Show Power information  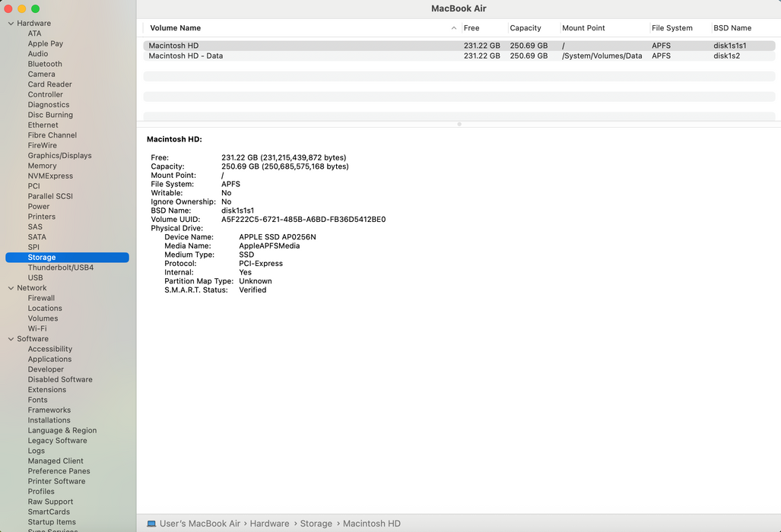39,207
